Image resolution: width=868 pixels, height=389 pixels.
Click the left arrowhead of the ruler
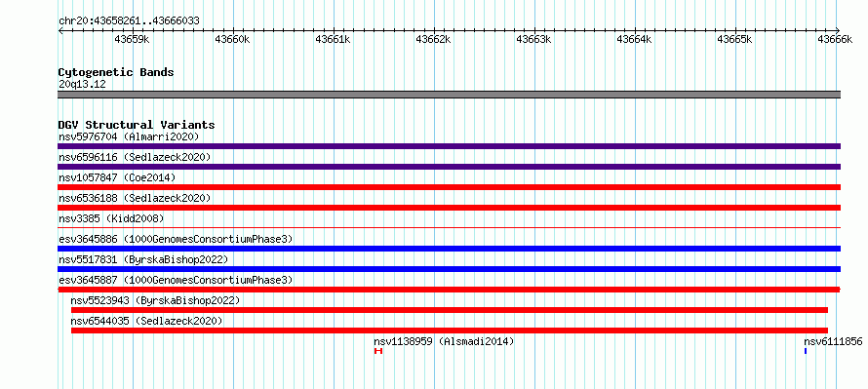pyautogui.click(x=59, y=30)
